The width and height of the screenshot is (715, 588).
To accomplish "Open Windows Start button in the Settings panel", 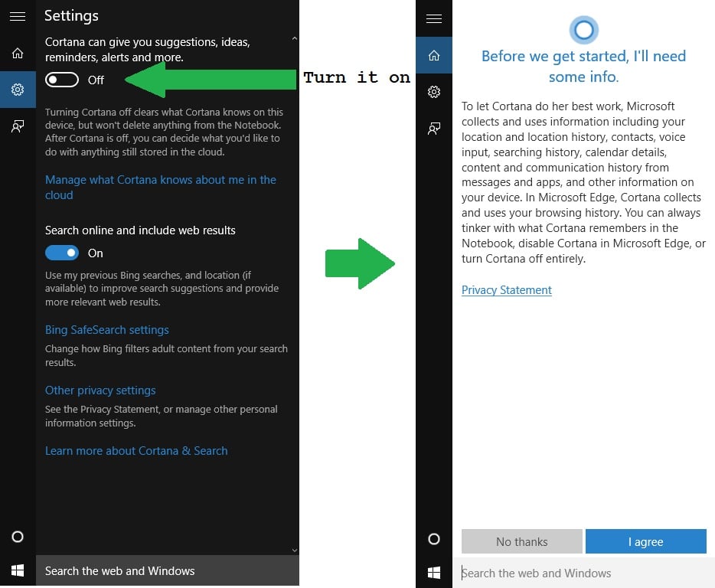I will tap(18, 570).
